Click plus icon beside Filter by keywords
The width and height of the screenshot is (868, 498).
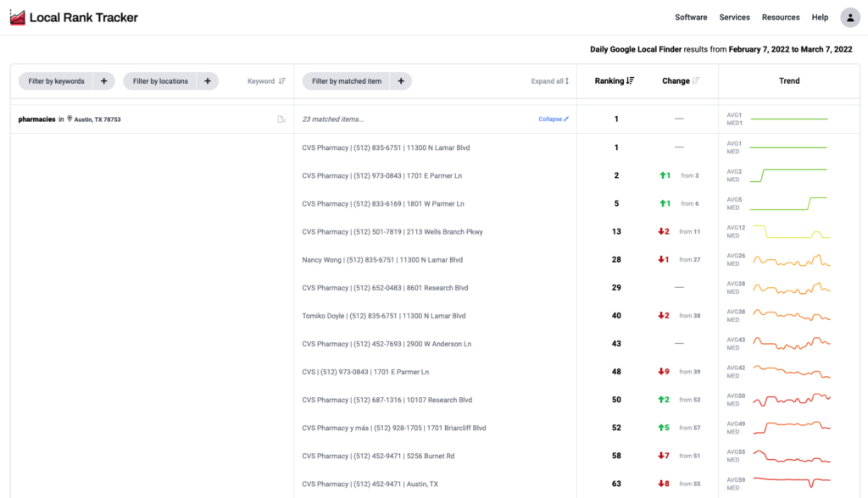coord(103,81)
